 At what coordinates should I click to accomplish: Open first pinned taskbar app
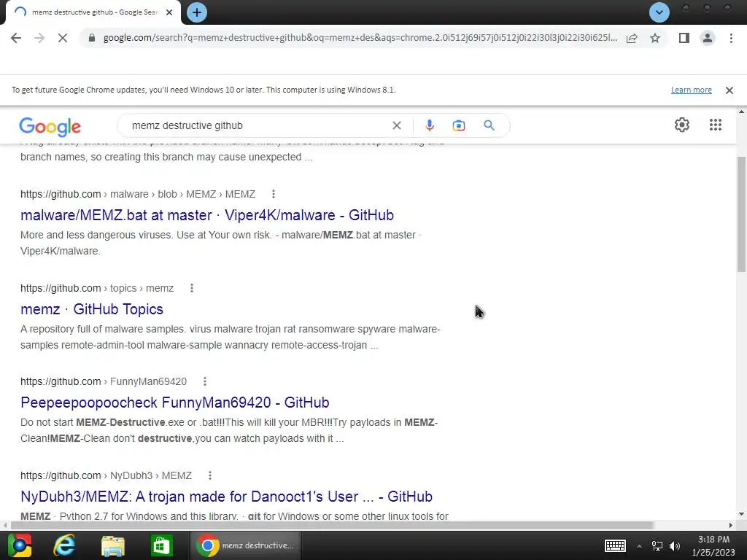coord(20,545)
